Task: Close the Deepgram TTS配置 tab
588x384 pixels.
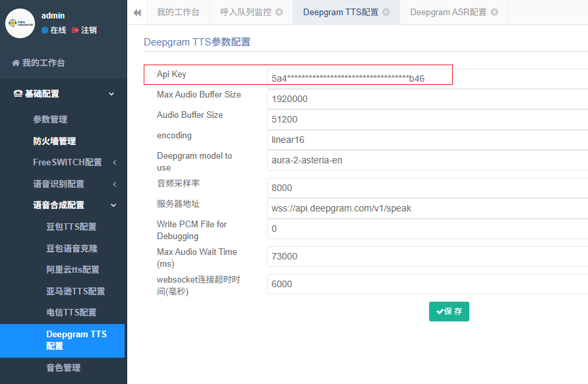Action: pos(386,13)
